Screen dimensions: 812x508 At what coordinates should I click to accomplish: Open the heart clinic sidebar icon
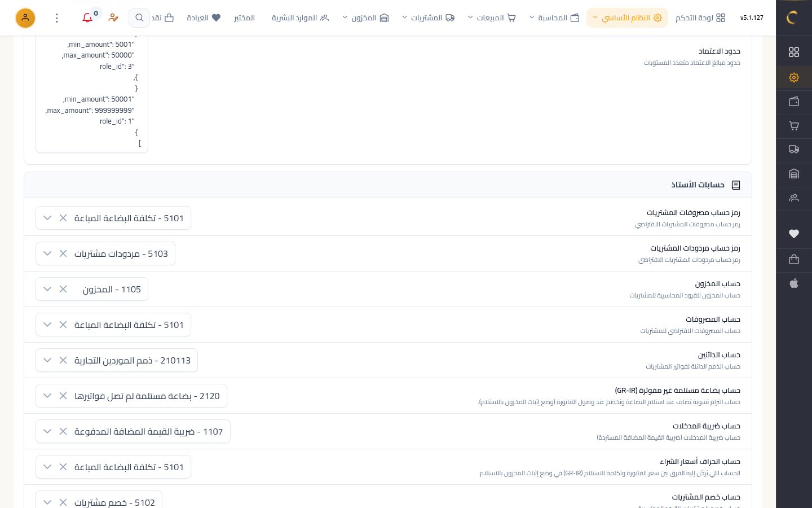(x=794, y=234)
